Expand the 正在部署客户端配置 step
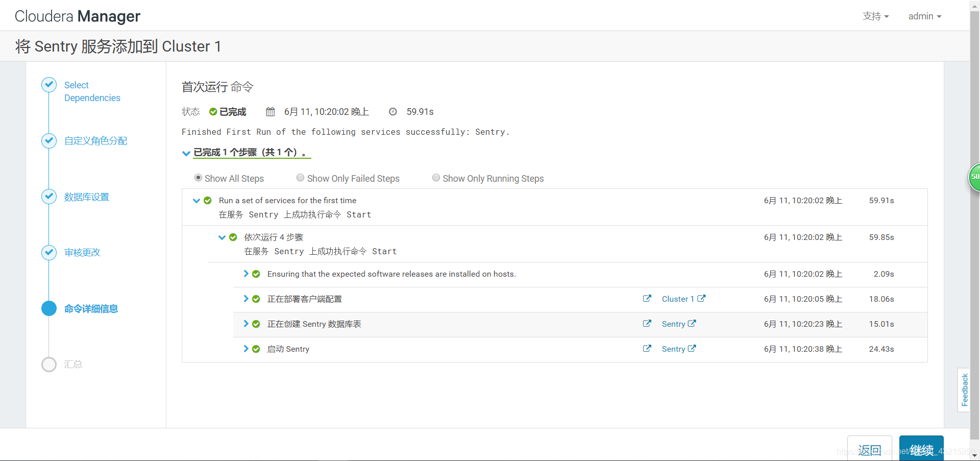Screen dimensions: 980x461 pos(246,299)
